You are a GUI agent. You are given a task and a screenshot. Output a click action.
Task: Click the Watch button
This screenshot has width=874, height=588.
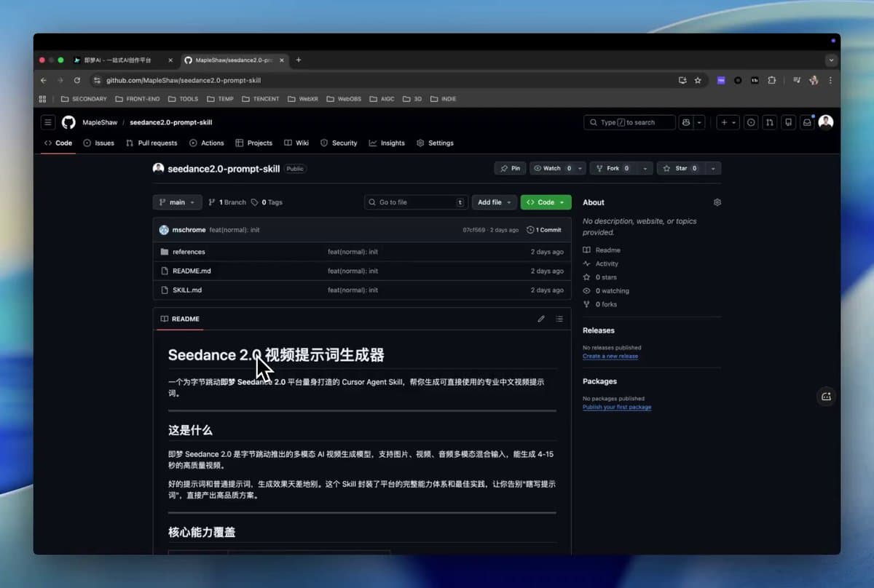[552, 168]
